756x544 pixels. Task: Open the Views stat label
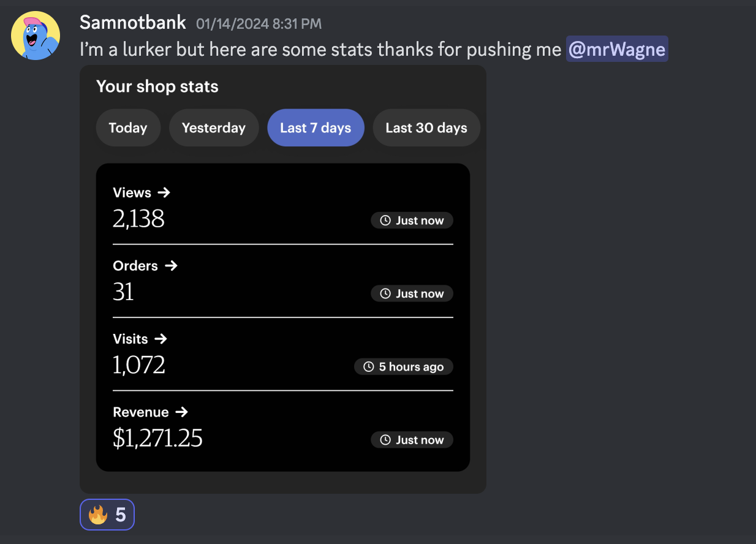tap(132, 192)
